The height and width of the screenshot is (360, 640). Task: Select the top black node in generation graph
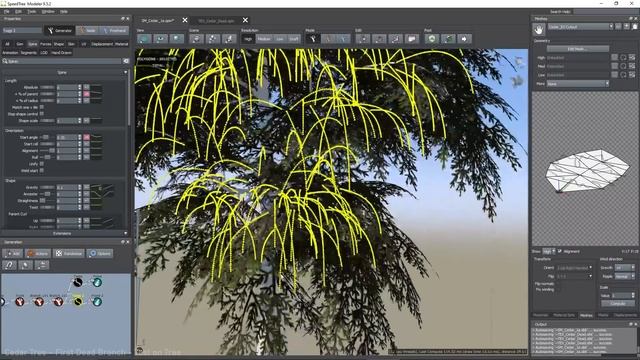click(x=78, y=282)
